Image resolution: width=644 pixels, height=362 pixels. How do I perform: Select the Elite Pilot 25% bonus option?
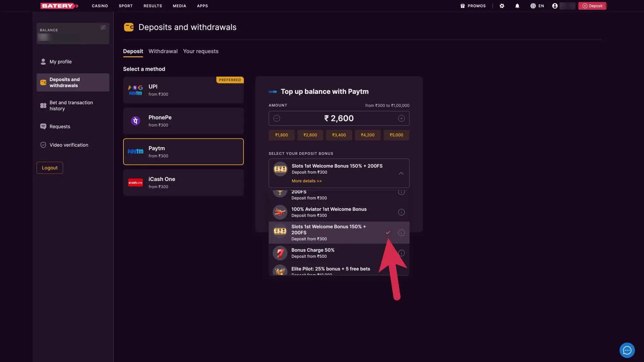[x=339, y=269]
